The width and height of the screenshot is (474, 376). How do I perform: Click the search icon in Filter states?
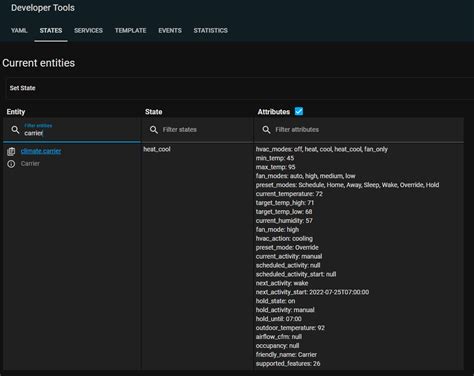pos(154,130)
